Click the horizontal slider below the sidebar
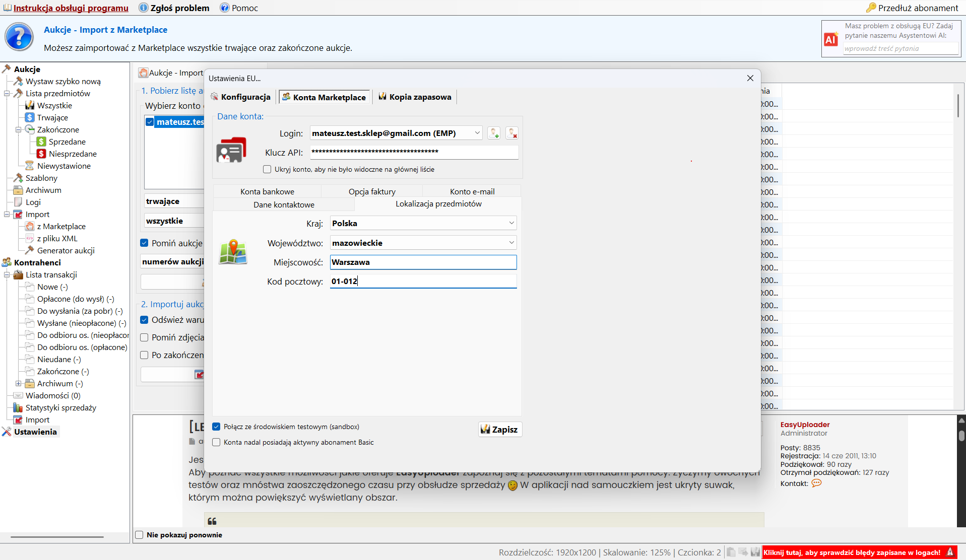Screen dimensions: 966x560 click(57, 537)
